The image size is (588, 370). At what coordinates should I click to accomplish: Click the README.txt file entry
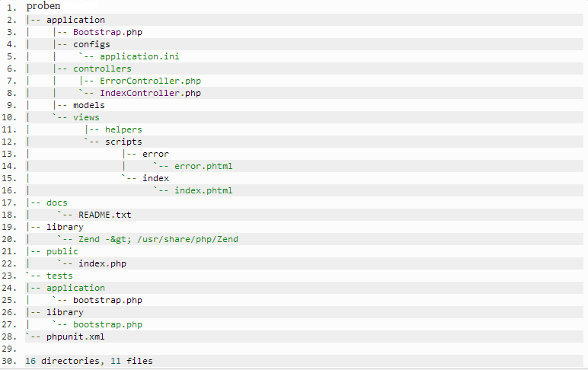(104, 215)
